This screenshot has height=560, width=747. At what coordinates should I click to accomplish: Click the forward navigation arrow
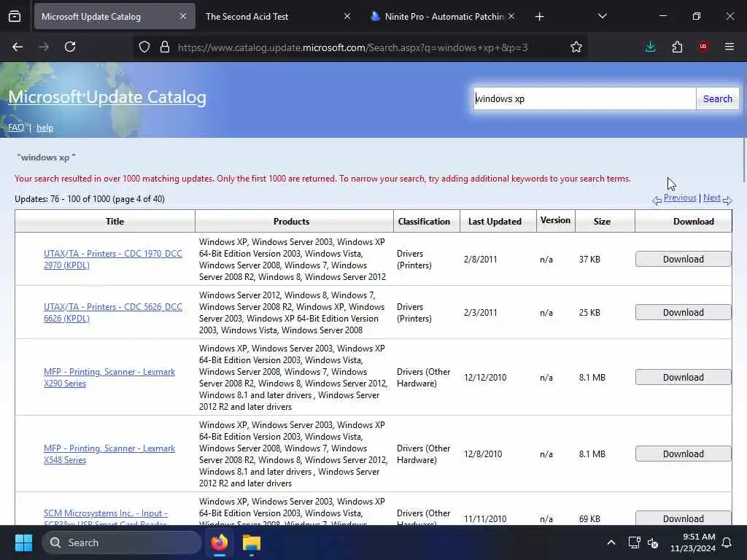pyautogui.click(x=43, y=47)
